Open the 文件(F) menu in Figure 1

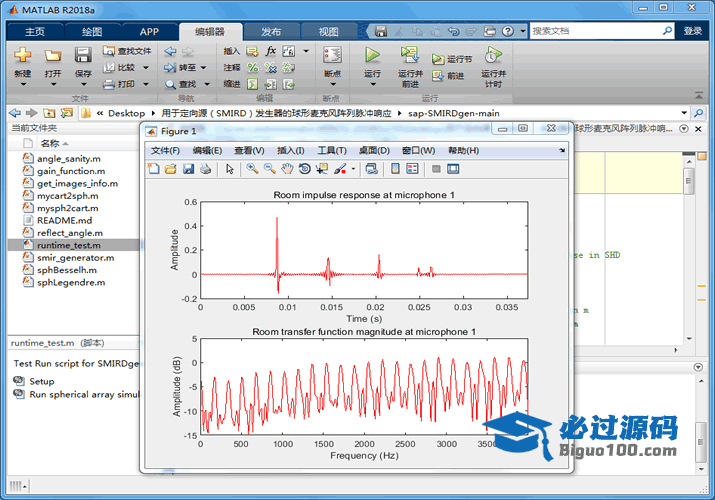click(165, 150)
